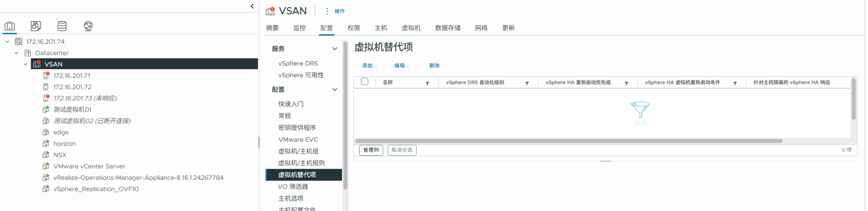Click the VM icon for 测试虚拟机01
The height and width of the screenshot is (211, 868).
click(46, 109)
